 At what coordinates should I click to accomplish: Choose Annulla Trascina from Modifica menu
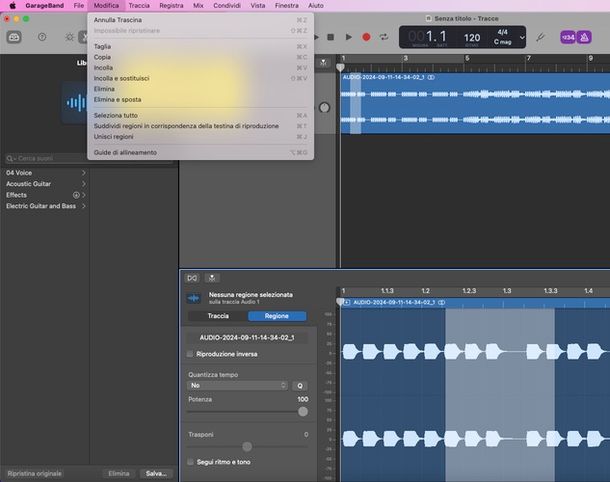(x=200, y=20)
